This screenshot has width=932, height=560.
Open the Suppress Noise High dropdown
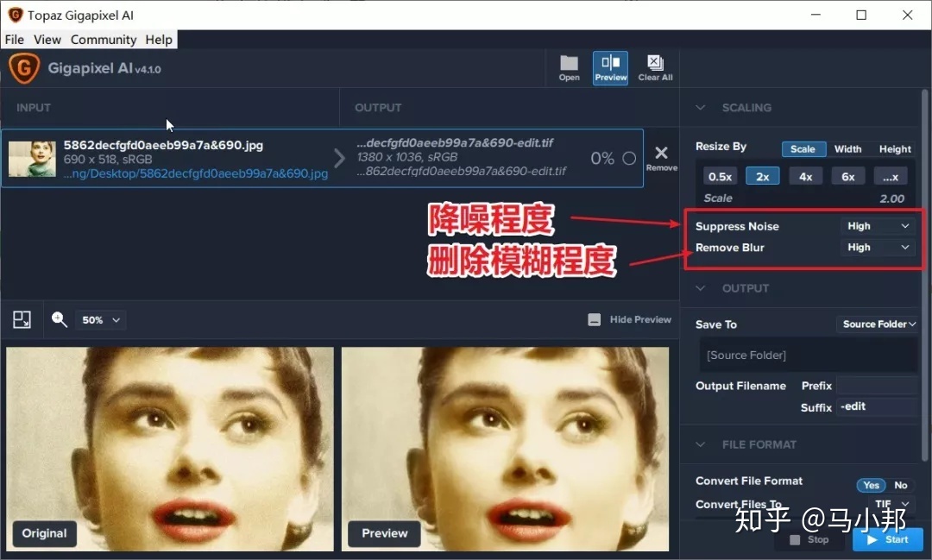[x=878, y=226]
